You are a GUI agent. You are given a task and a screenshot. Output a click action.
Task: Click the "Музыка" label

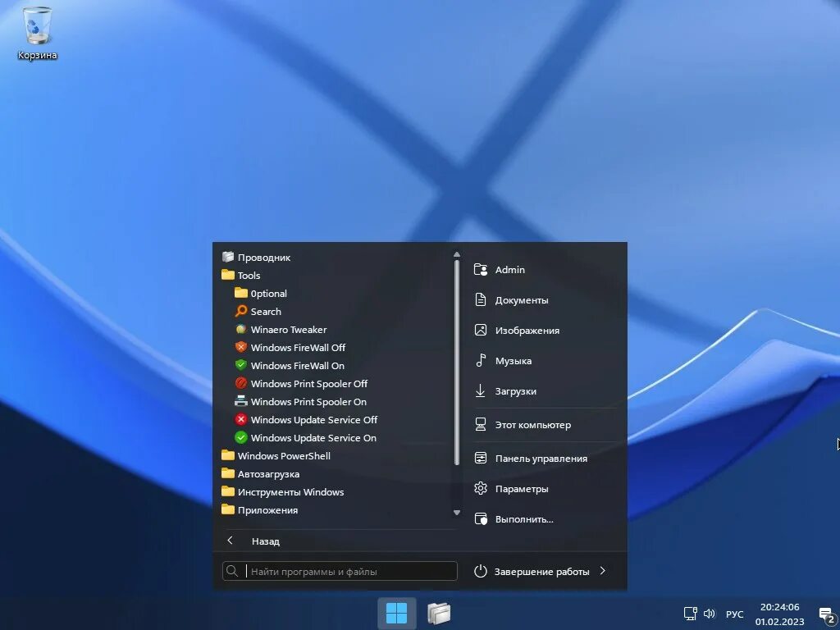pyautogui.click(x=514, y=361)
